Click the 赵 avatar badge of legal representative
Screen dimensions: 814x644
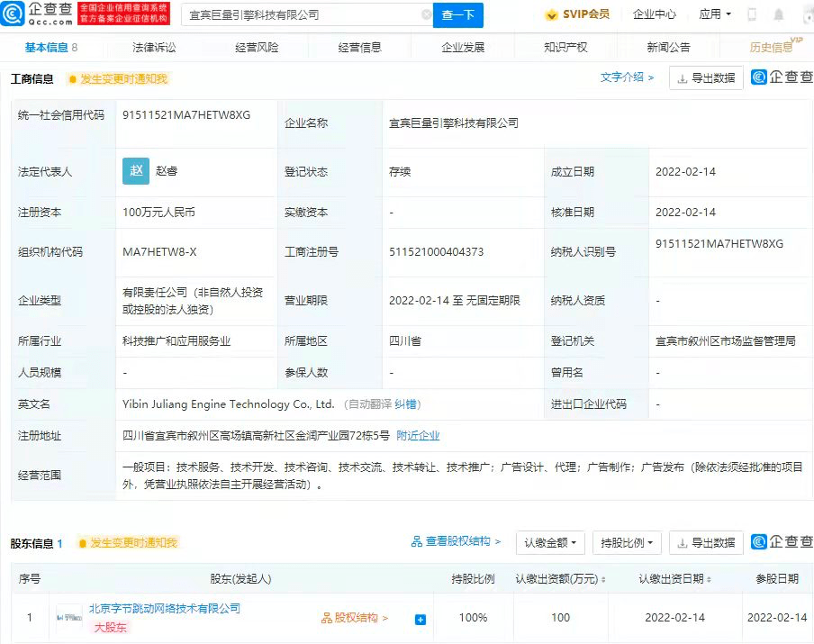pos(136,171)
